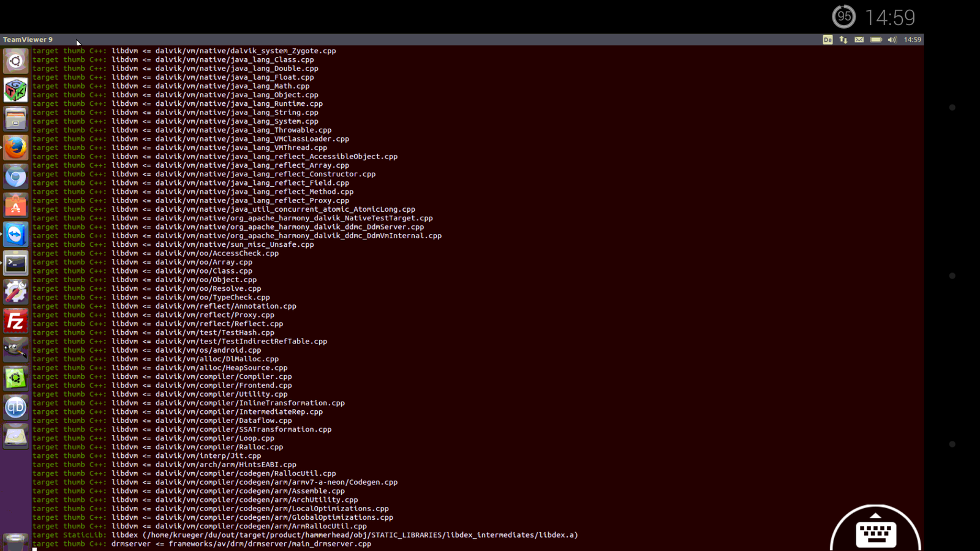Launch FileZilla FTP client
The width and height of the screenshot is (980, 551).
tap(16, 321)
